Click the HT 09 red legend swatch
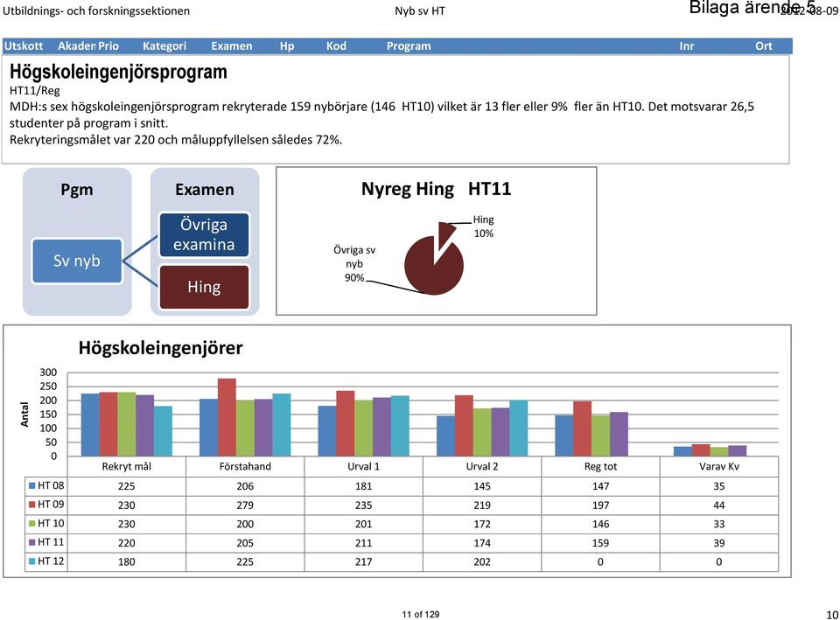Image resolution: width=840 pixels, height=620 pixels. click(31, 505)
